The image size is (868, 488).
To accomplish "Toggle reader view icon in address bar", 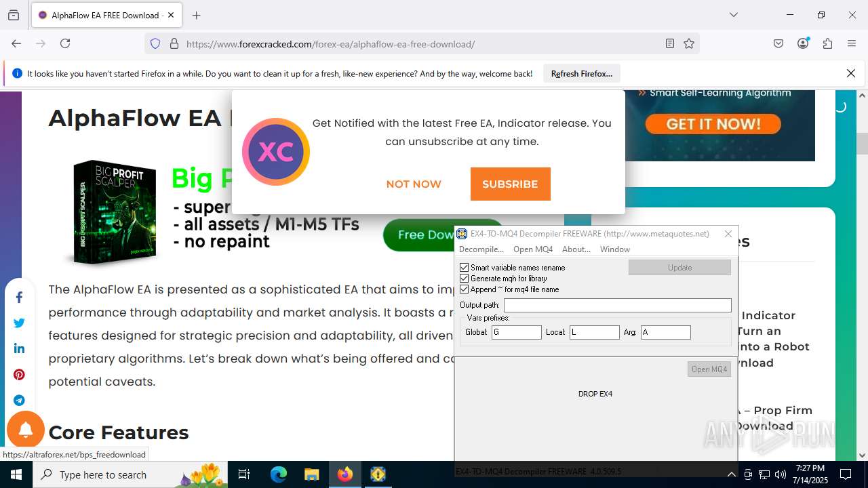I will [x=670, y=43].
